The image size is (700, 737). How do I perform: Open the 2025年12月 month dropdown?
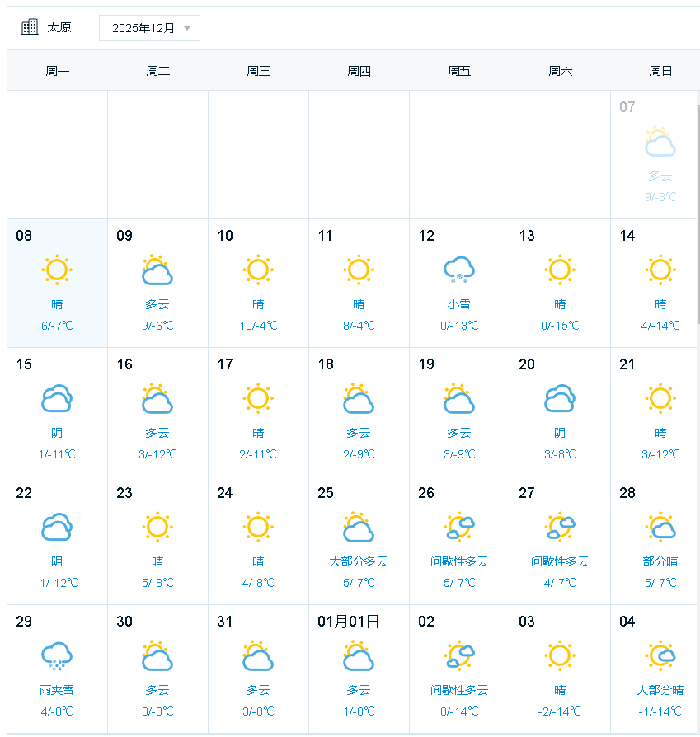[149, 28]
